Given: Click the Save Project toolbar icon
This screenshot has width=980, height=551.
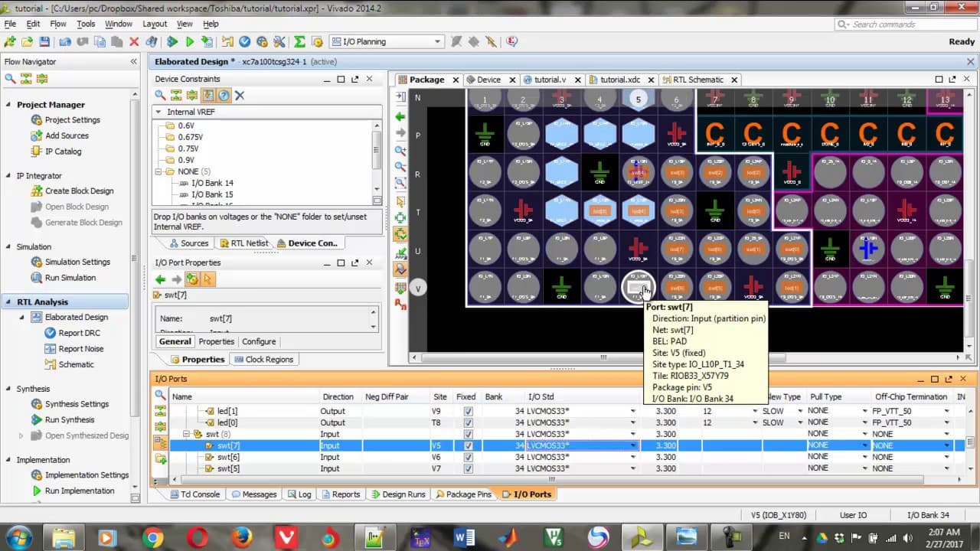Looking at the screenshot, I should click(44, 42).
